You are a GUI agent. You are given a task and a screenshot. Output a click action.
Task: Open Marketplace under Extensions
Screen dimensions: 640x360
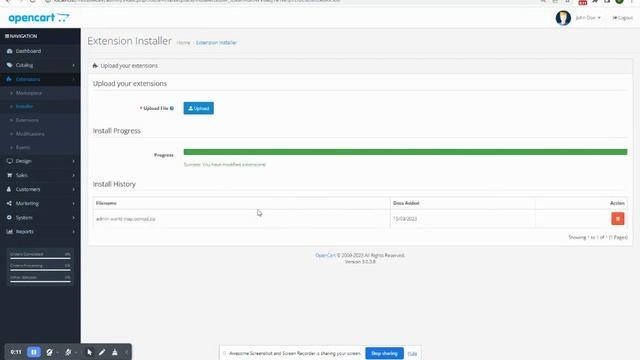coord(29,93)
